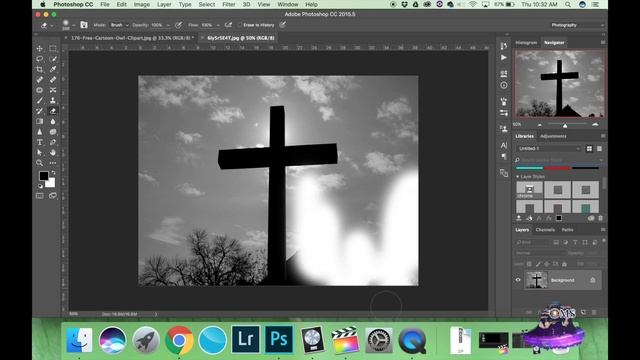Open the Eraser tool preset picker

click(x=46, y=25)
